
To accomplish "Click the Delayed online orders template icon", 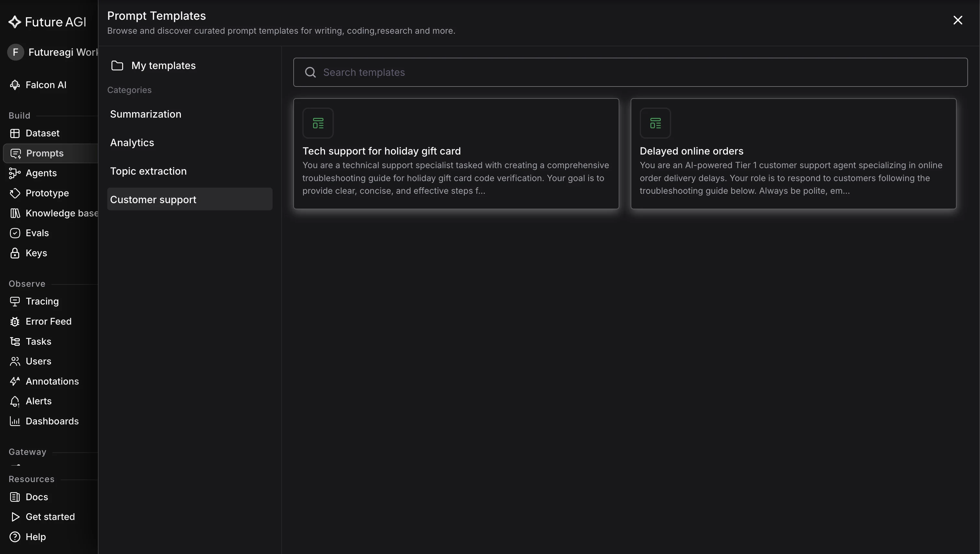I will [655, 123].
